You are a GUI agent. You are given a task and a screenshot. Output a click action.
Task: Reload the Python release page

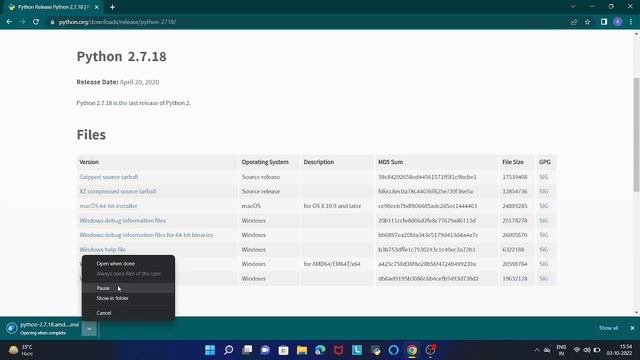click(x=36, y=22)
